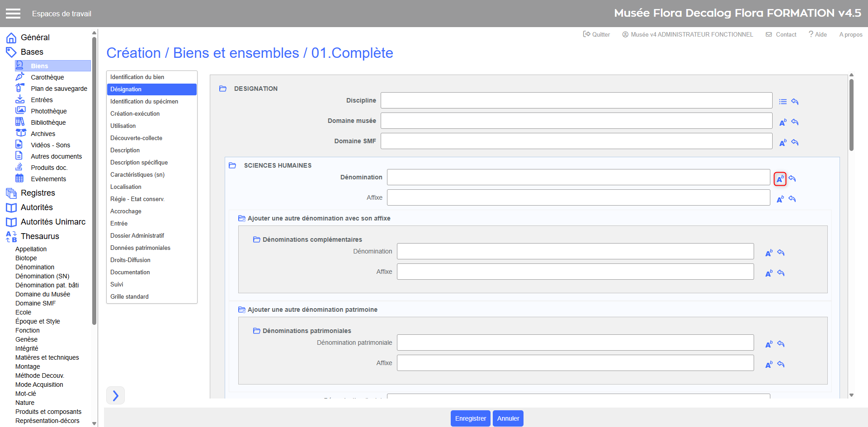Collapse the DESIGNATION folder section

223,89
